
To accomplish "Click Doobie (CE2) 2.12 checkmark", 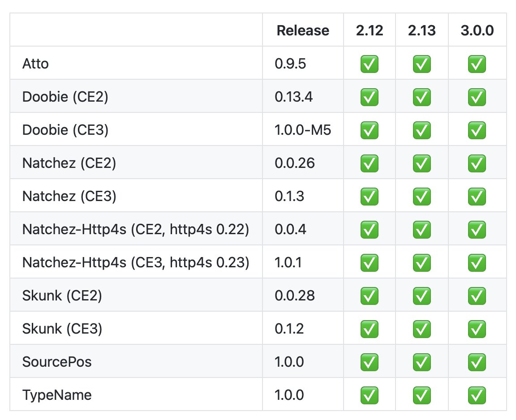I will point(369,97).
